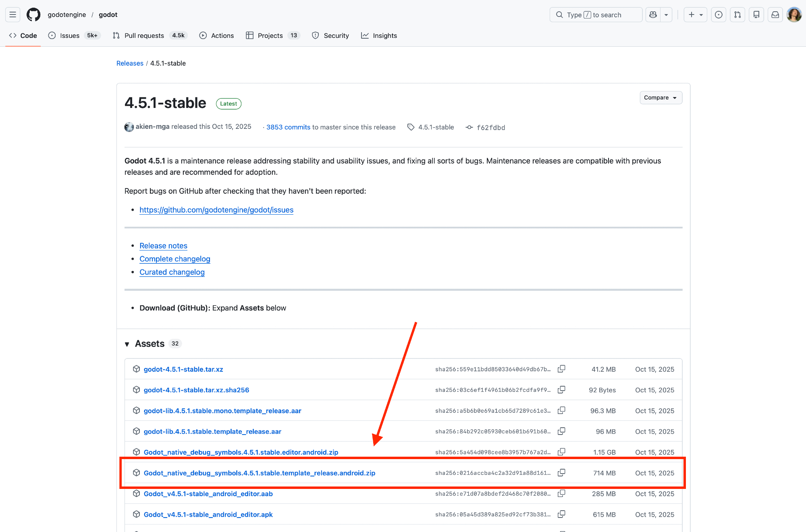Open the Release notes link
The width and height of the screenshot is (806, 532).
point(163,246)
